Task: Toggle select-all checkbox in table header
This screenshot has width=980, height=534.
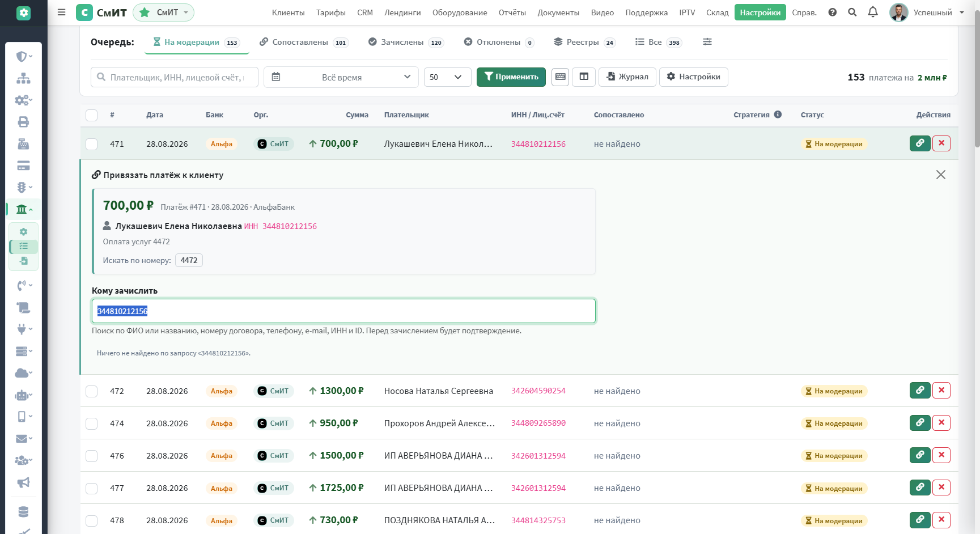Action: tap(91, 115)
